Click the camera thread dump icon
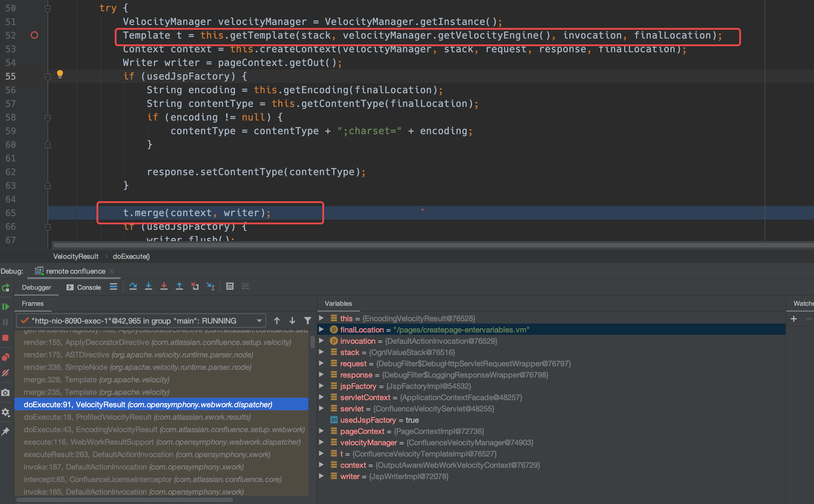This screenshot has height=504, width=814. (5, 393)
